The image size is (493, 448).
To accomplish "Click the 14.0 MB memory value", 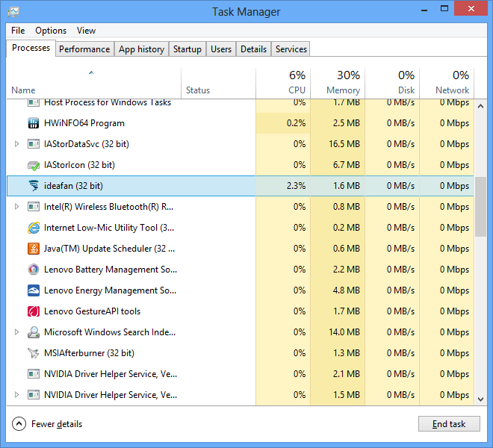I will click(x=344, y=332).
